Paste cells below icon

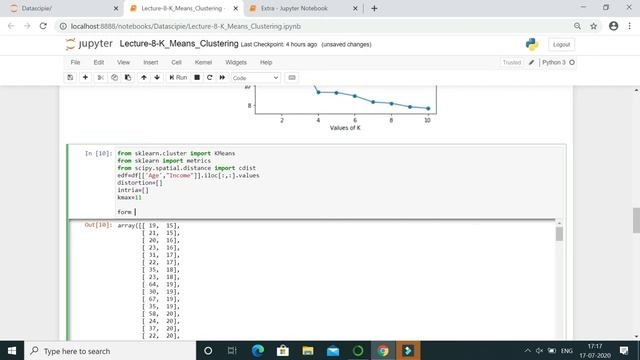coord(128,78)
